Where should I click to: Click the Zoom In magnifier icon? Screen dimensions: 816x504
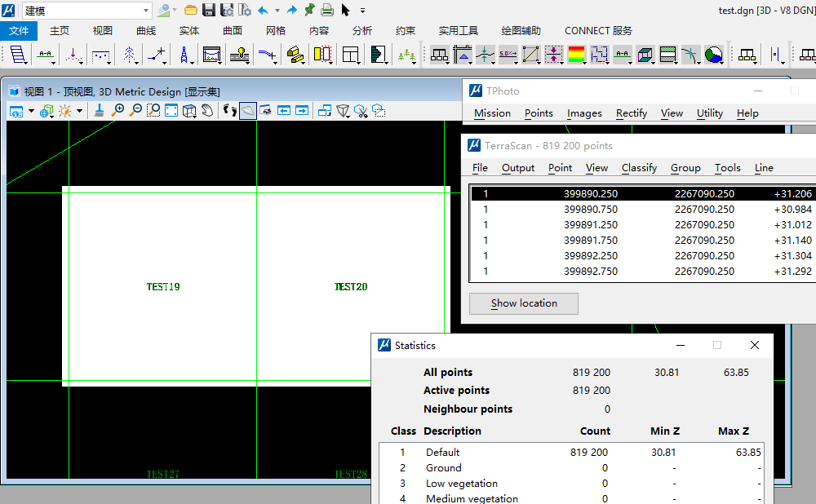click(x=118, y=110)
